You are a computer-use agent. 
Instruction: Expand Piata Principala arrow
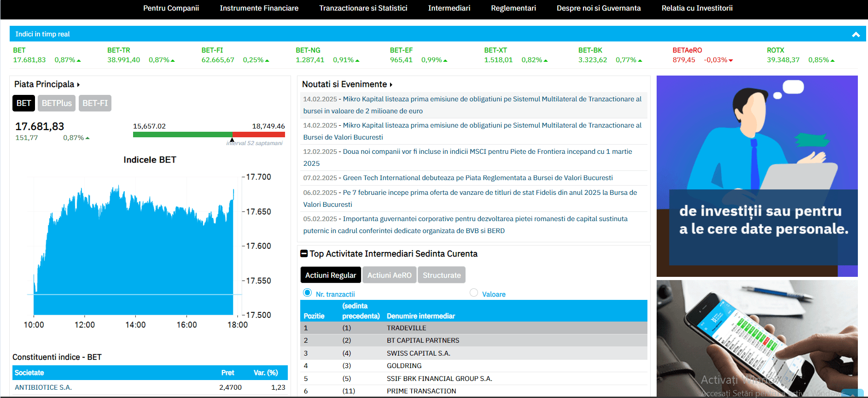coord(78,85)
